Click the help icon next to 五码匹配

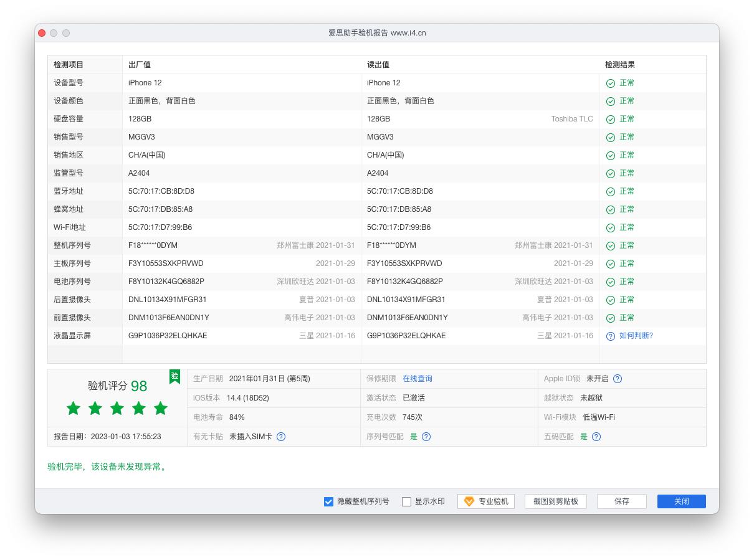pos(596,437)
